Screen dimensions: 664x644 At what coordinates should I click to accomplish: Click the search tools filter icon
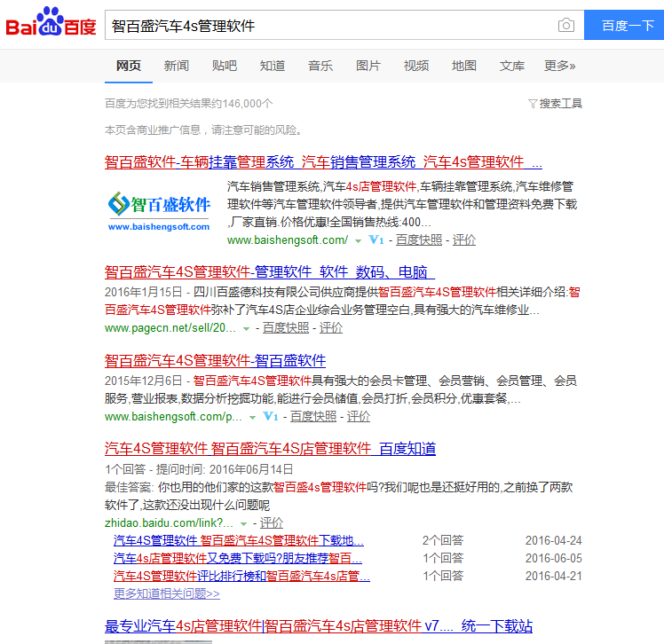(x=533, y=104)
